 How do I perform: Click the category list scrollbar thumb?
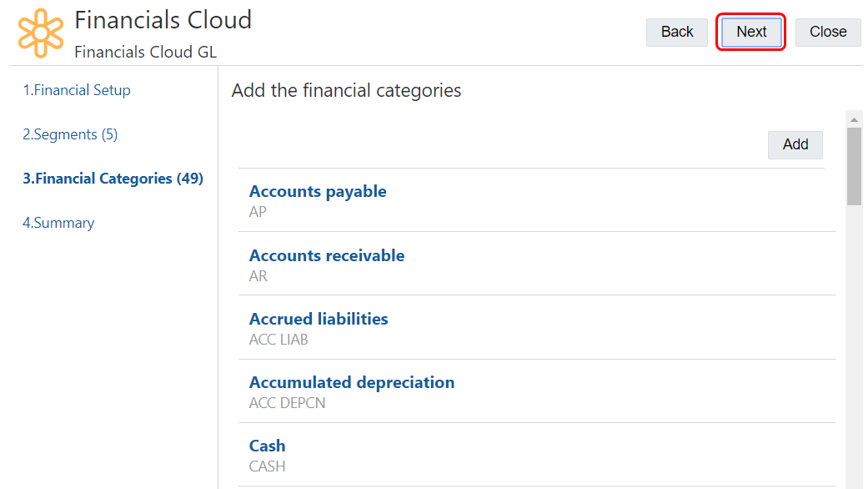[x=854, y=165]
